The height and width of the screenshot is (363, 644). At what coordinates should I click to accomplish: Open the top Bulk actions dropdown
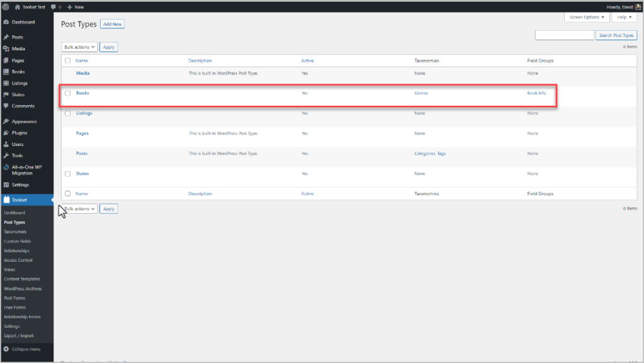[x=80, y=47]
